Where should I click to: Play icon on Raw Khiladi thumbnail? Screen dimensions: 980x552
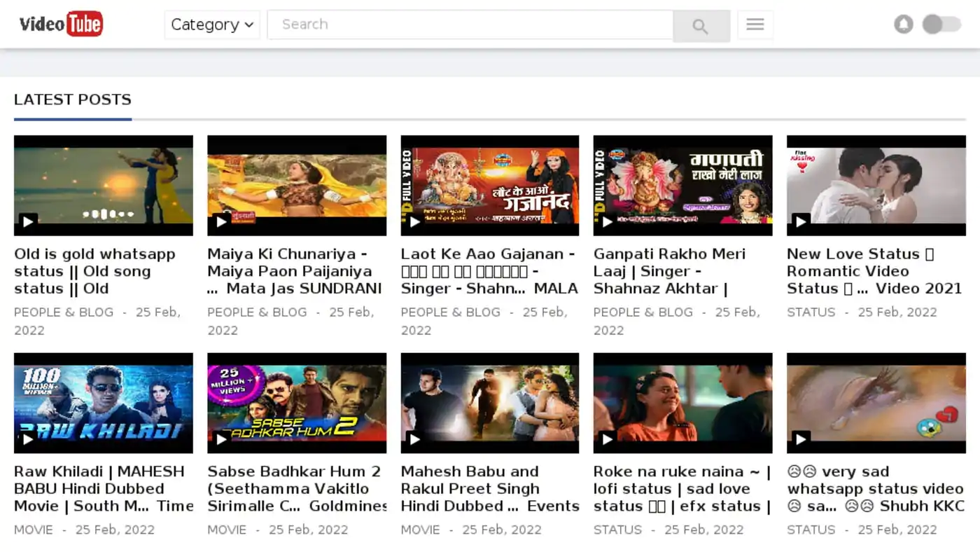pos(27,439)
